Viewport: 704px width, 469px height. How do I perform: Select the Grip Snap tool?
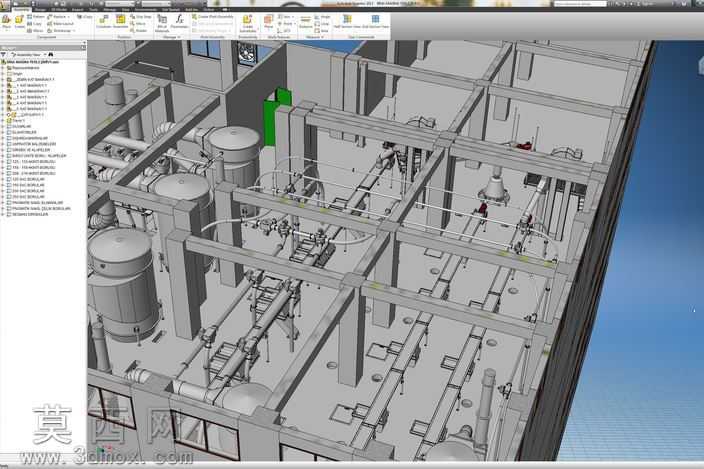coord(141,17)
